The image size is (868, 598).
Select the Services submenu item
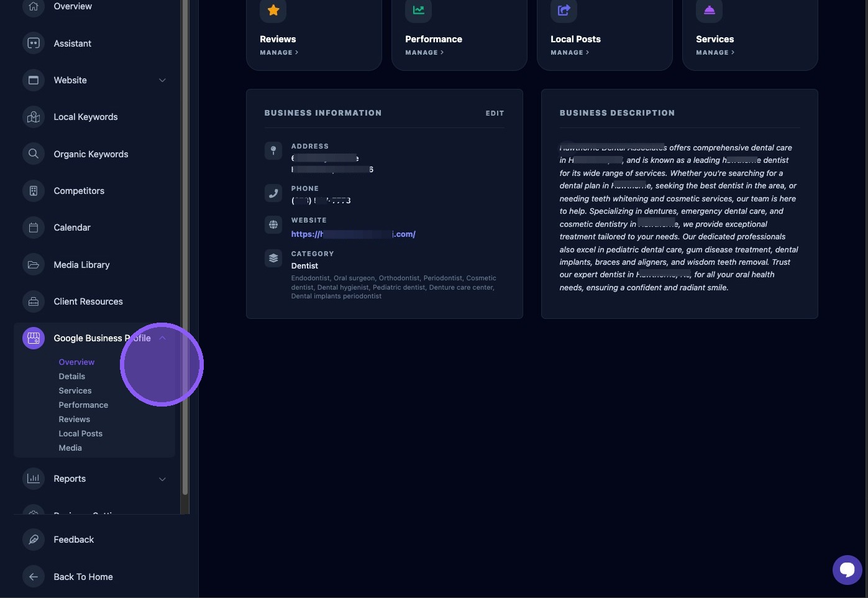click(x=75, y=391)
